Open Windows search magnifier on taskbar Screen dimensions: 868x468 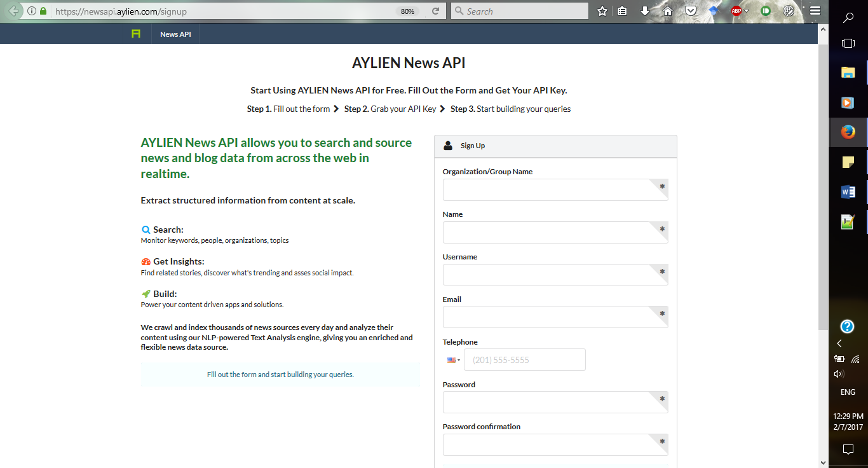(x=848, y=18)
